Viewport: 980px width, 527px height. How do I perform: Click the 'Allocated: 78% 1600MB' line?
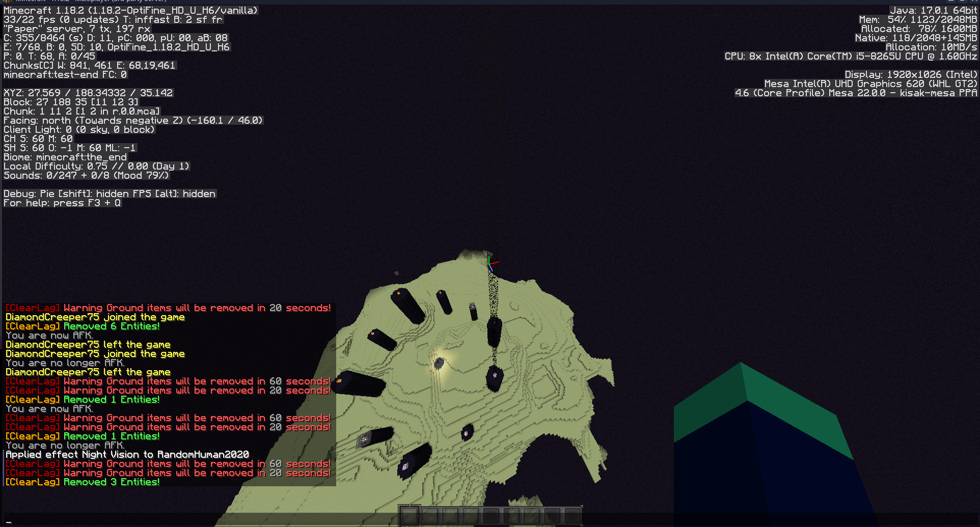coord(919,29)
